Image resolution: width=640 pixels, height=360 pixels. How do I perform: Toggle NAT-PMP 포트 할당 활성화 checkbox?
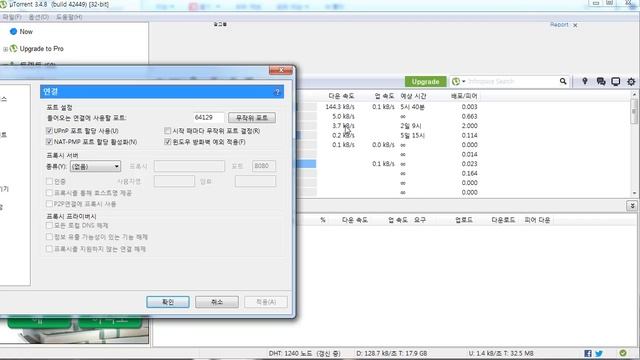coord(49,142)
